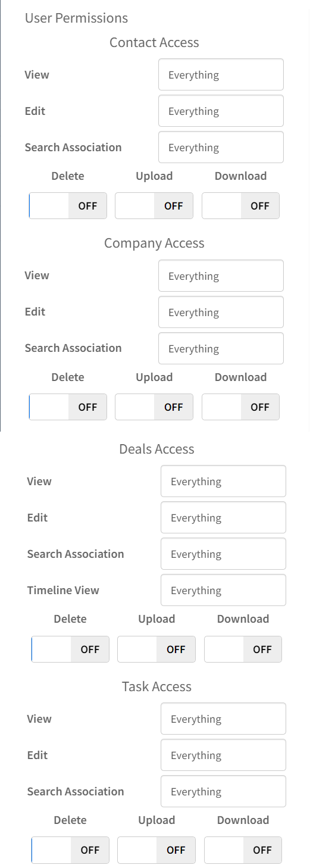
Task: Open Task Access Search Association dropdown
Action: pyautogui.click(x=223, y=791)
